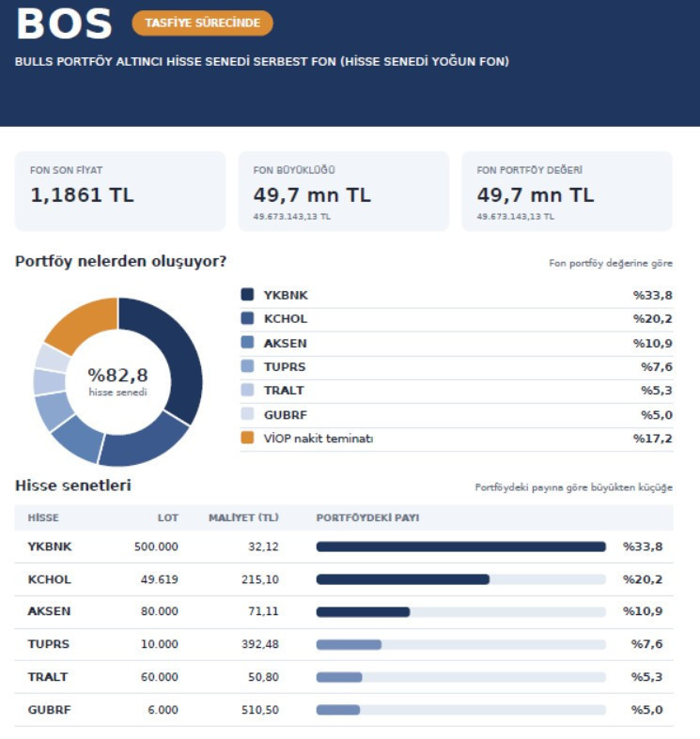The width and height of the screenshot is (700, 739).
Task: Click the FON SON FİYAT card
Action: click(x=120, y=192)
